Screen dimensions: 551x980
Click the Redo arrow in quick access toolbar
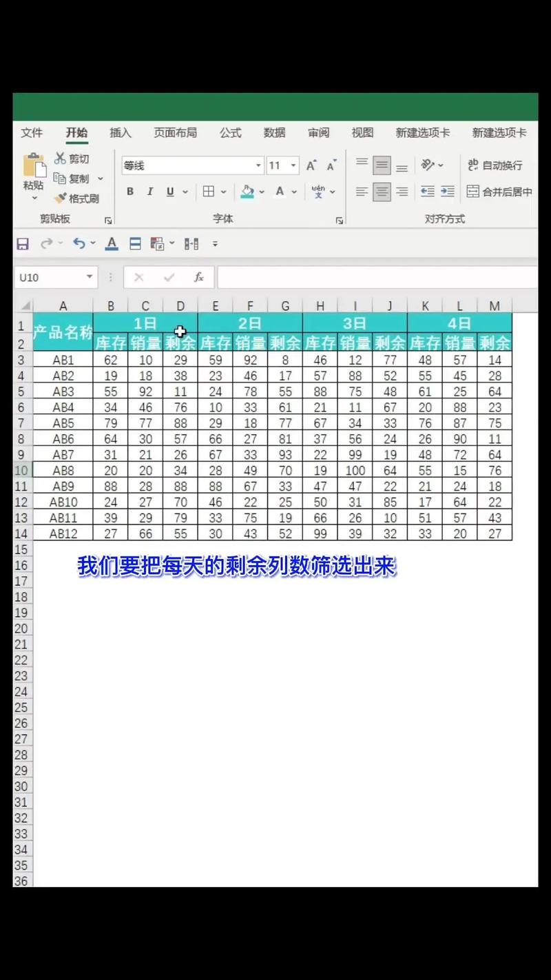pyautogui.click(x=47, y=243)
